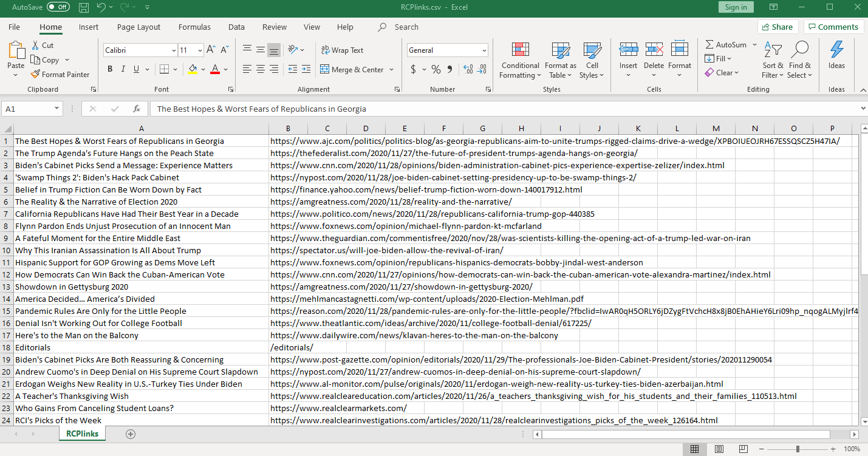The width and height of the screenshot is (868, 456).
Task: Open the Ribbon Display Options icon
Action: point(773,7)
